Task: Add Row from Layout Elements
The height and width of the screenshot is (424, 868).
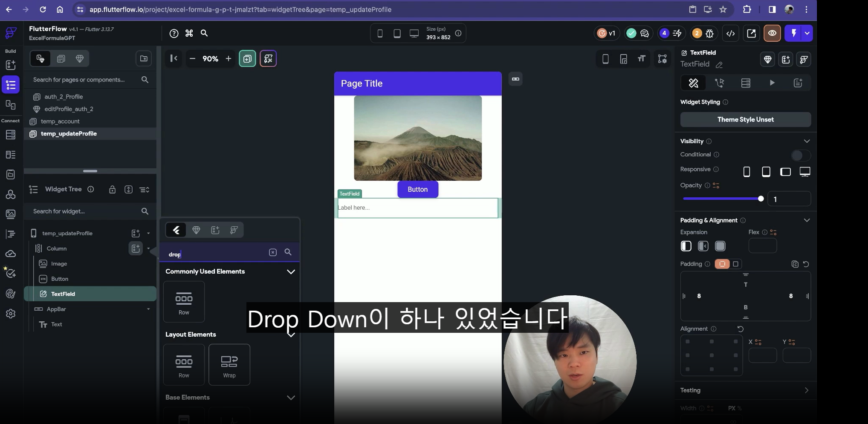Action: [184, 365]
